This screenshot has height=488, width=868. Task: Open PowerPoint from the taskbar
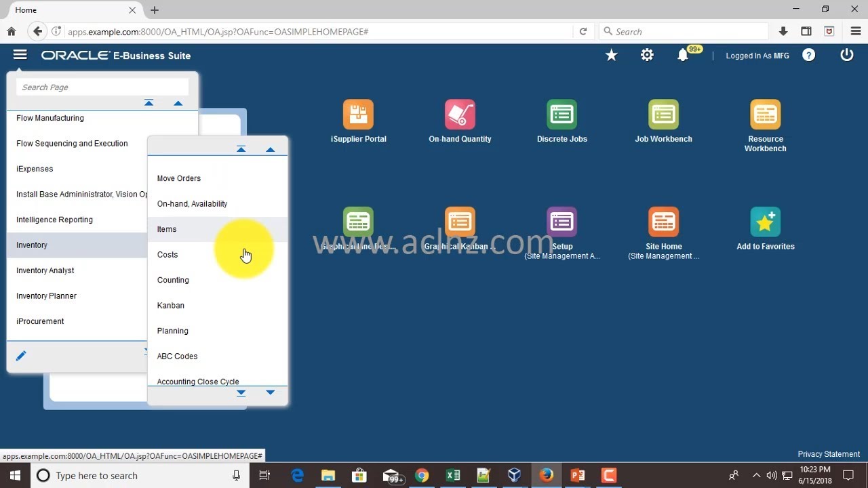pos(578,475)
